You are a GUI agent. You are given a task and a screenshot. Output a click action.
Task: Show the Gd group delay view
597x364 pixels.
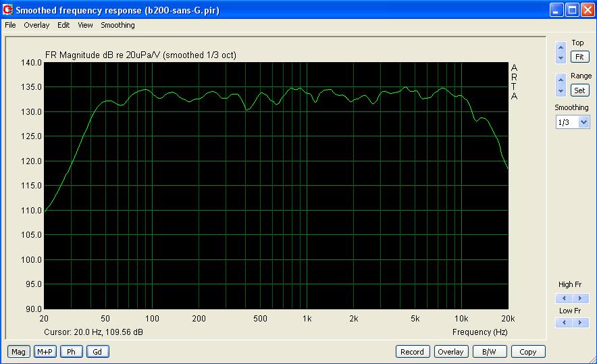[x=97, y=351]
